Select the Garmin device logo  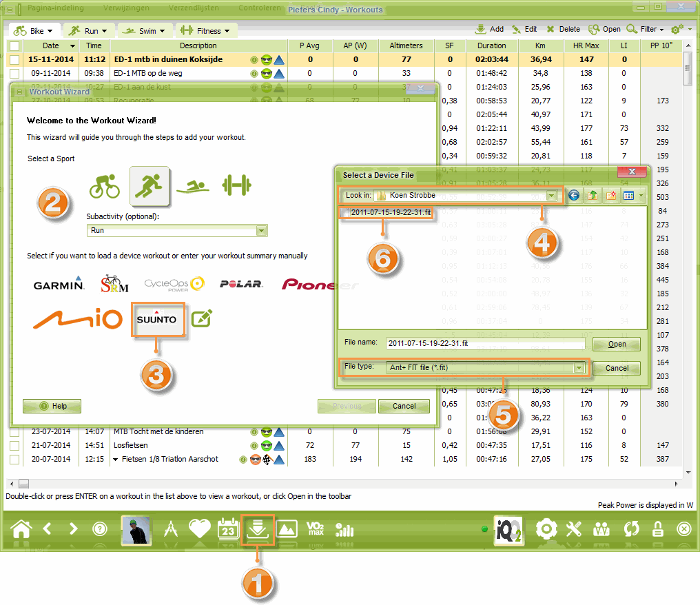click(59, 284)
